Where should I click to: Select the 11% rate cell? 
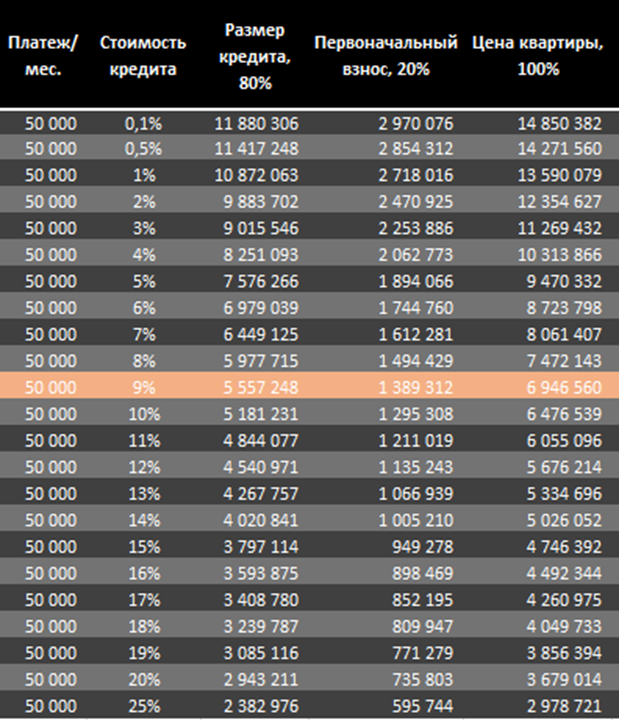click(144, 441)
